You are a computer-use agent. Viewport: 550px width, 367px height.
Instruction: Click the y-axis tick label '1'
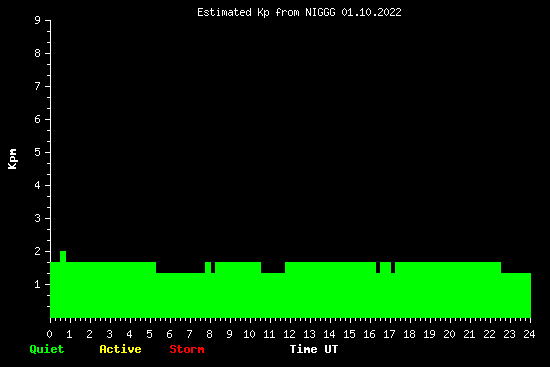38,284
